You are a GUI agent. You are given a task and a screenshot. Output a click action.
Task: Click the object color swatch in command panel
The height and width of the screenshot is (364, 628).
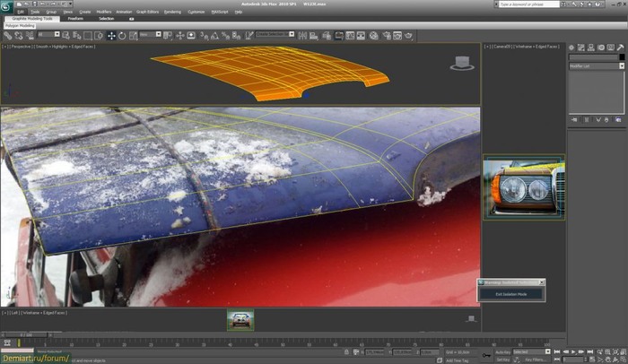(622, 57)
